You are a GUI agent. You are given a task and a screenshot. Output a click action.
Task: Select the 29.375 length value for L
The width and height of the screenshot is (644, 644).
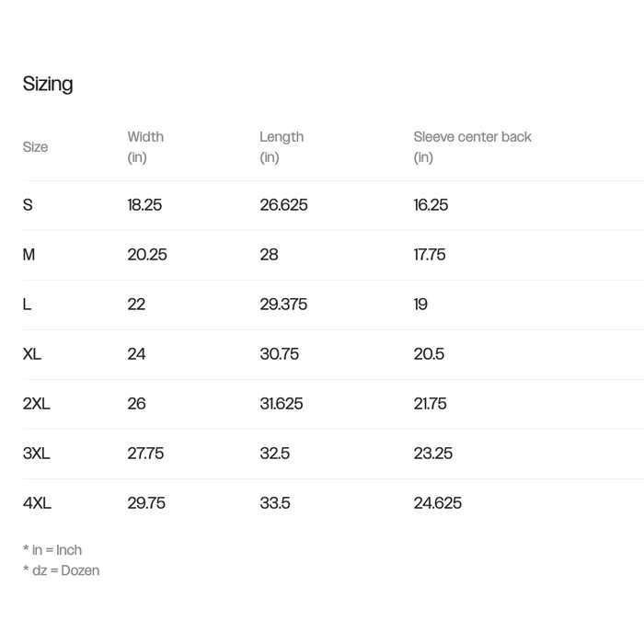(283, 305)
